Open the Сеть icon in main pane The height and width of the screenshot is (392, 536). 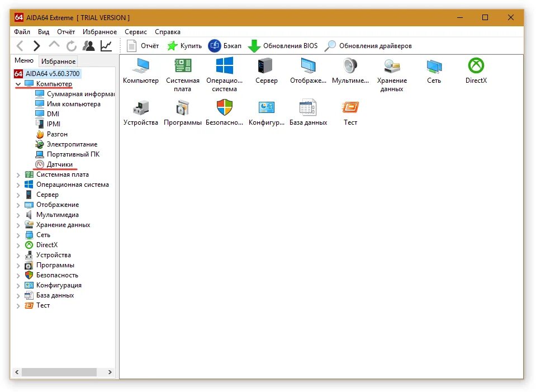(x=434, y=66)
